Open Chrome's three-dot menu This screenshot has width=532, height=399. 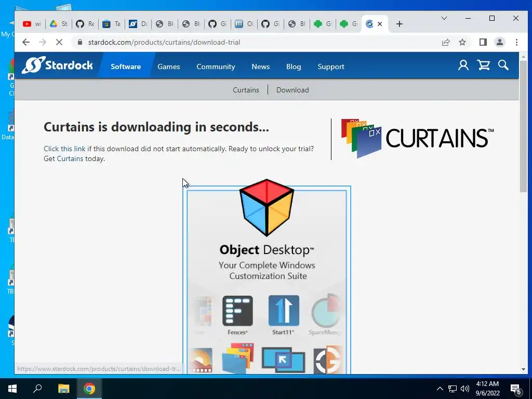[516, 42]
